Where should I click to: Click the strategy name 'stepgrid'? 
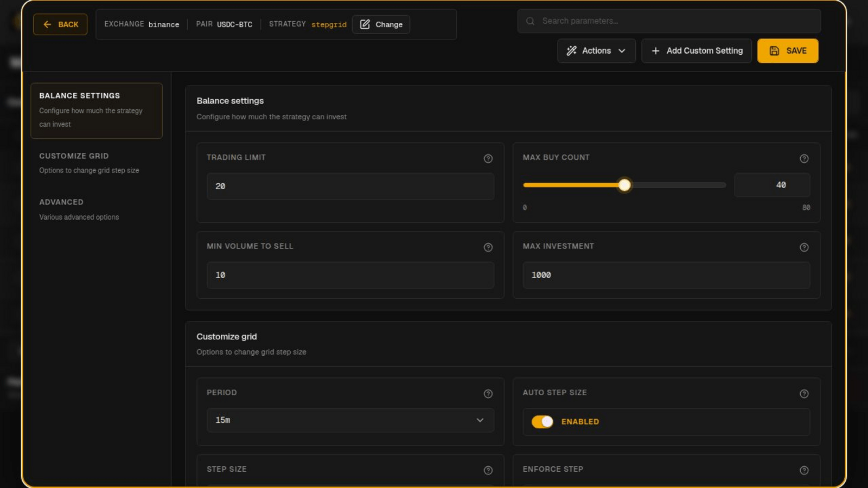pyautogui.click(x=329, y=24)
